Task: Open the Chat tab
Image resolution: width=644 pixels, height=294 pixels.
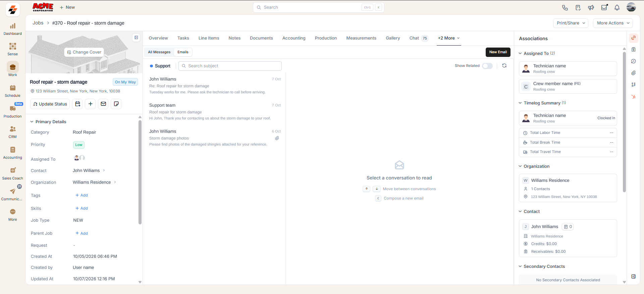Action: point(418,38)
